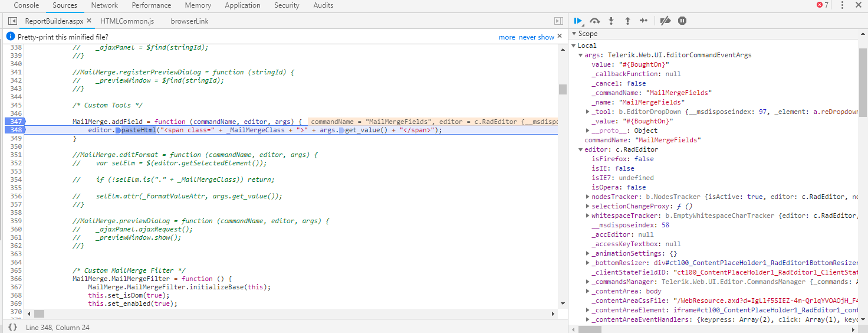Screen dimensions: 868x333
Task: Step over the next function call
Action: pyautogui.click(x=595, y=21)
